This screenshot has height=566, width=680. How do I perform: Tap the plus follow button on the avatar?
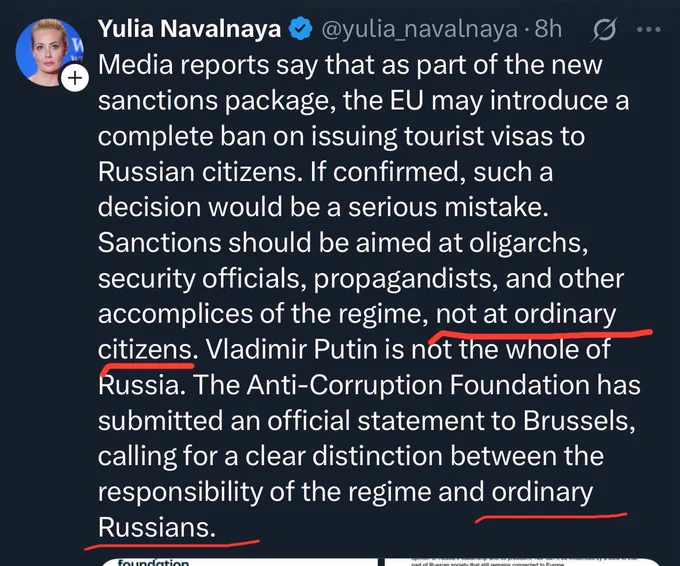tap(75, 78)
